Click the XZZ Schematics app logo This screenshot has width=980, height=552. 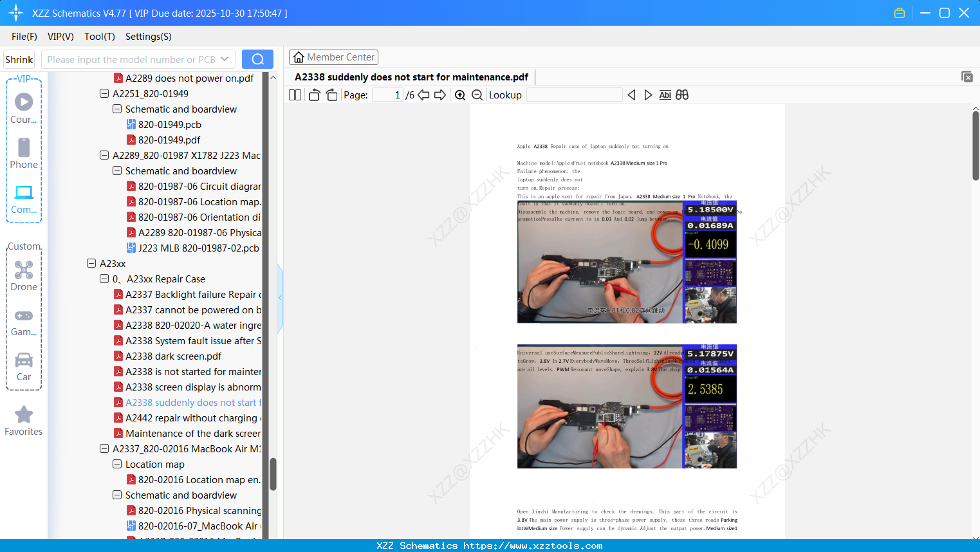pos(16,13)
